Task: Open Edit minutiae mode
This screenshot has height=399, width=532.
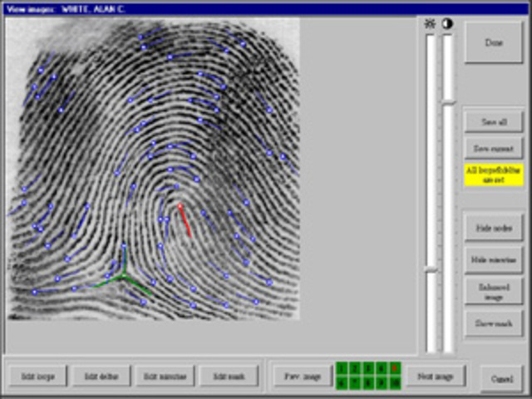Action: [165, 376]
